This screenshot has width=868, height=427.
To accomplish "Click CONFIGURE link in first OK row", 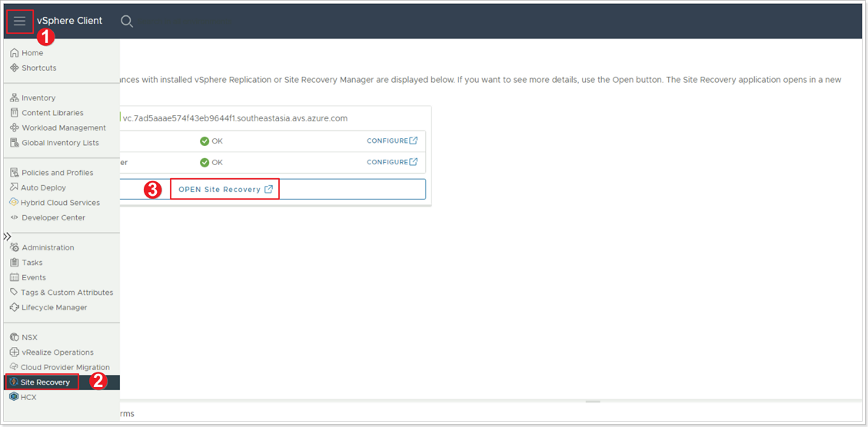I will click(392, 141).
